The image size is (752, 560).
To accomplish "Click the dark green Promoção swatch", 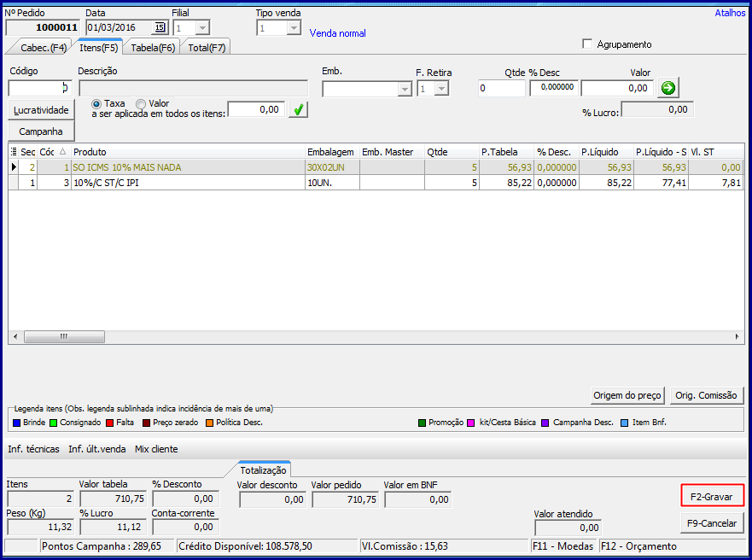I will (x=422, y=423).
